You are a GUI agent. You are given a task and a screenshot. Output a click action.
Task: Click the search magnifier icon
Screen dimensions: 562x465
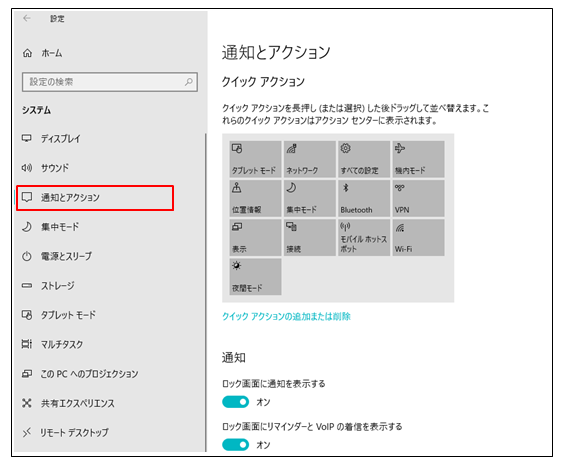pos(189,82)
